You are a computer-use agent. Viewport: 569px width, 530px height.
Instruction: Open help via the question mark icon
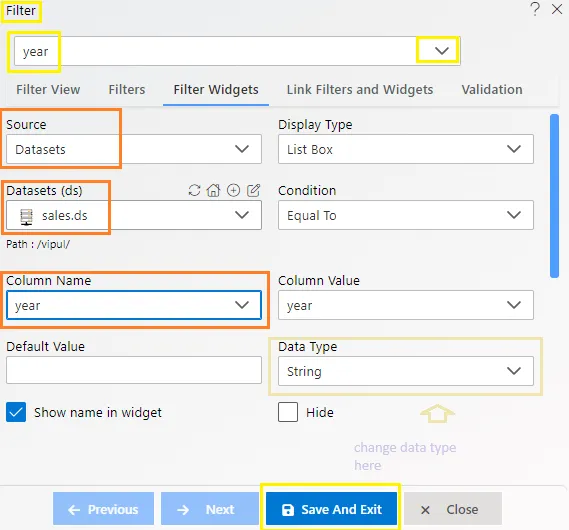tap(535, 9)
